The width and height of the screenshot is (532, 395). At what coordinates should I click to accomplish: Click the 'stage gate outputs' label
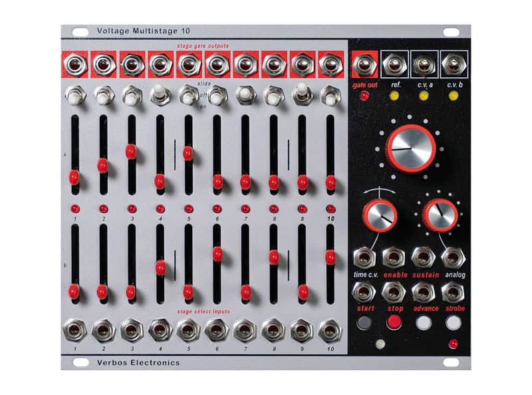pyautogui.click(x=203, y=46)
